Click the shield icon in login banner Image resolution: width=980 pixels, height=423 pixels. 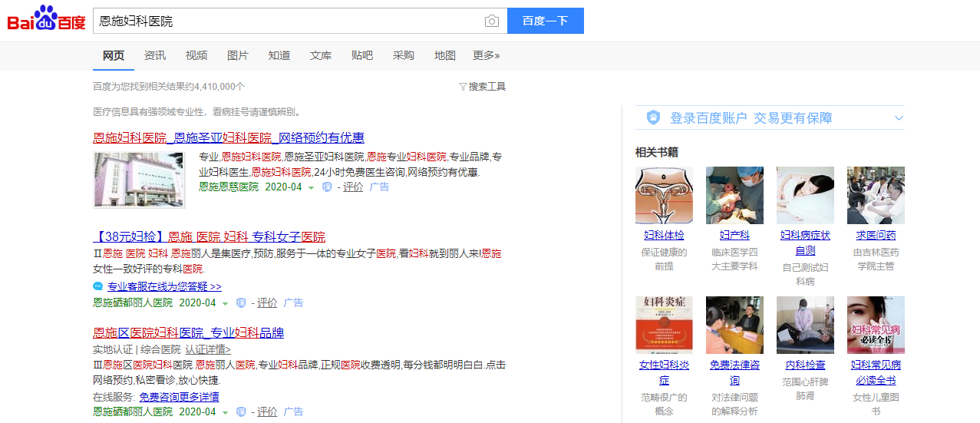click(x=653, y=117)
